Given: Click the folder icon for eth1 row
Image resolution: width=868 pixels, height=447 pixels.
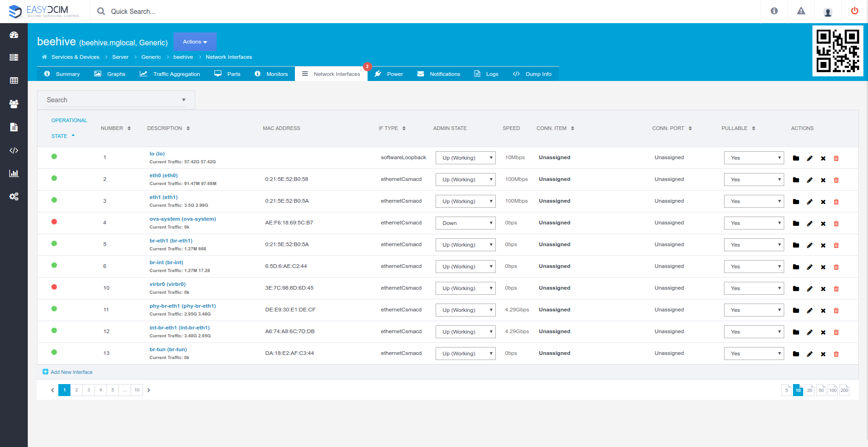Looking at the screenshot, I should 796,202.
